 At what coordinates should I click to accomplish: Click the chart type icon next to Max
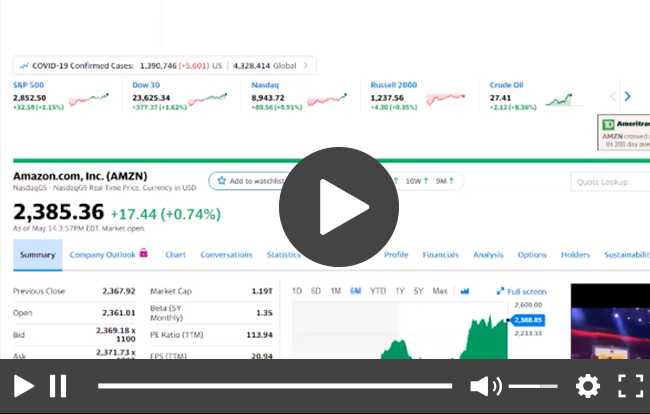tap(465, 291)
